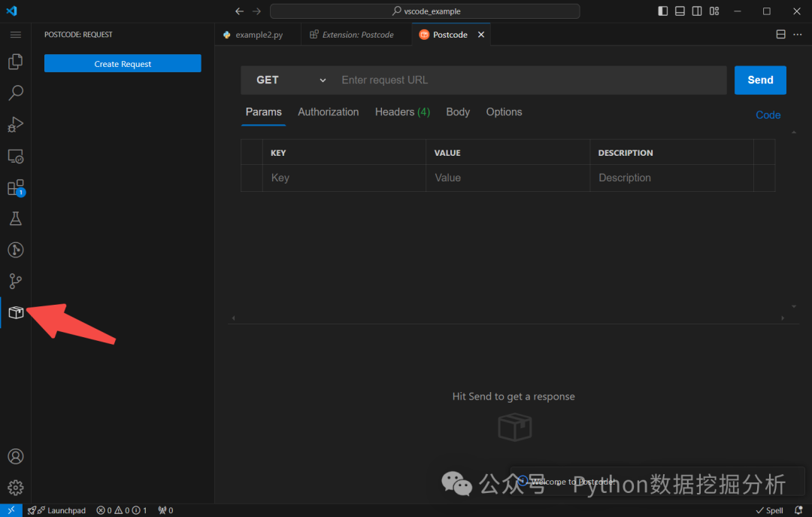The width and height of the screenshot is (812, 517).
Task: Toggle primary side bar layout icon
Action: point(663,11)
